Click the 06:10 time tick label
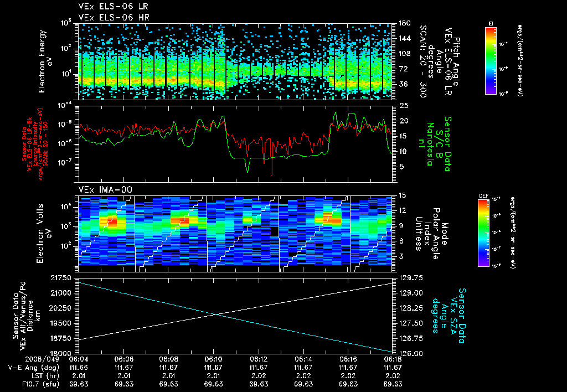The height and width of the screenshot is (392, 567). click(213, 359)
